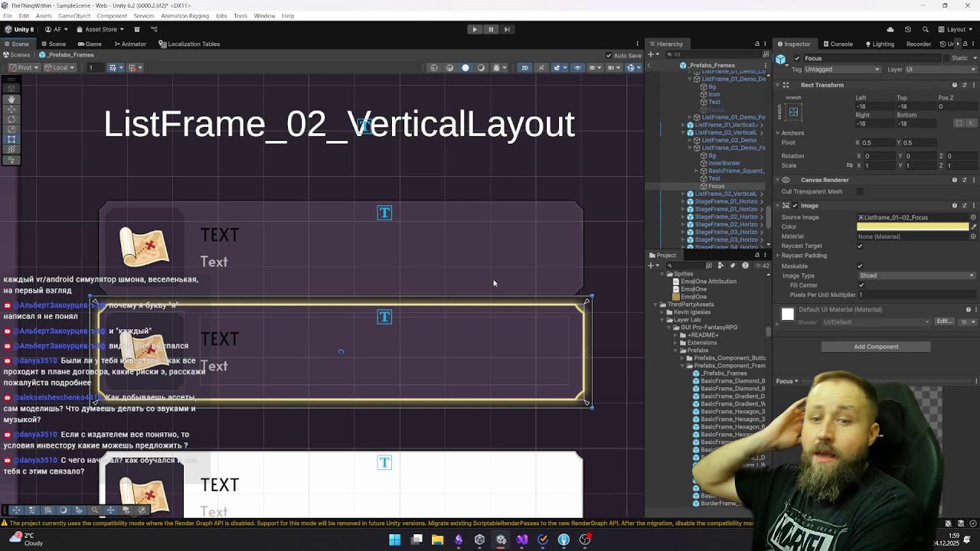Open Unity version control icon
Image resolution: width=980 pixels, height=551 pixels.
(x=154, y=29)
